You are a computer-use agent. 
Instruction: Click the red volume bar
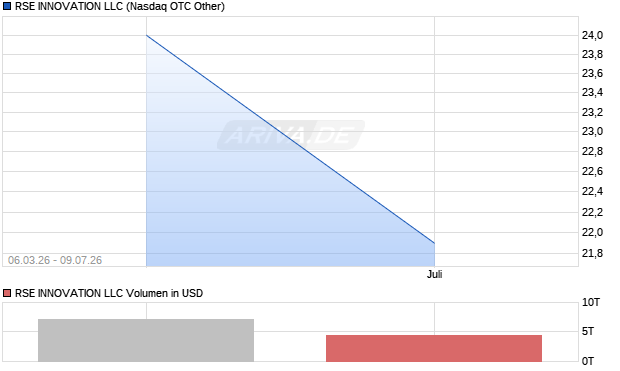(x=434, y=348)
